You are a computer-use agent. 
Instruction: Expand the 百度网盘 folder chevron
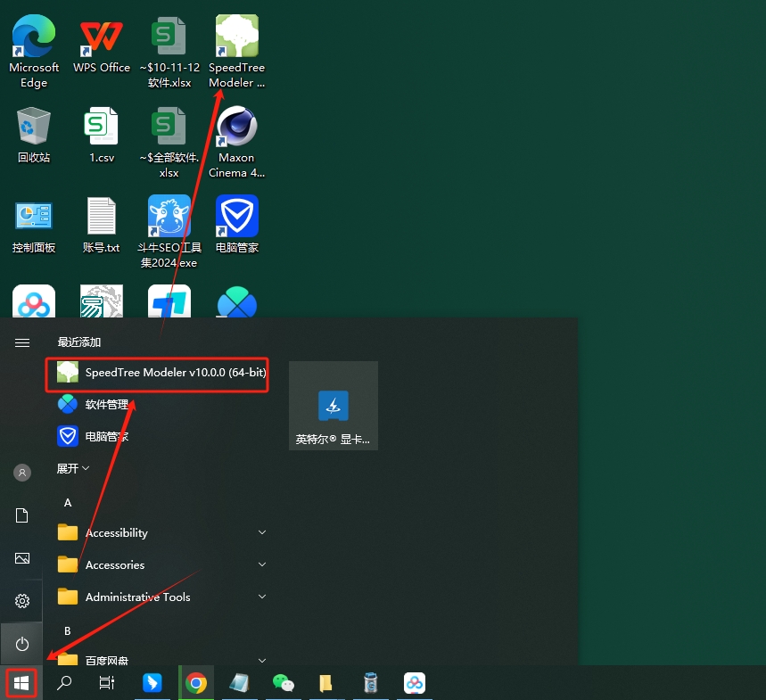[x=262, y=661]
